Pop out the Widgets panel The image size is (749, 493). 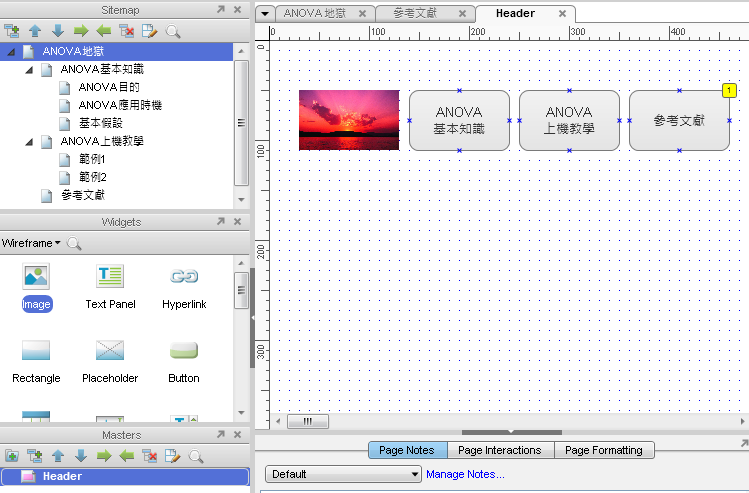tap(221, 221)
